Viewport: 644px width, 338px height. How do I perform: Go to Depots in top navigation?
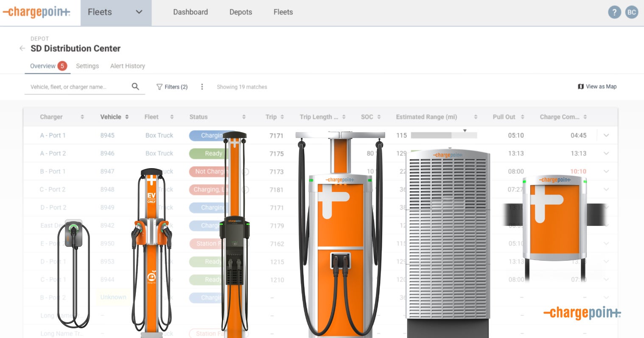coord(241,12)
